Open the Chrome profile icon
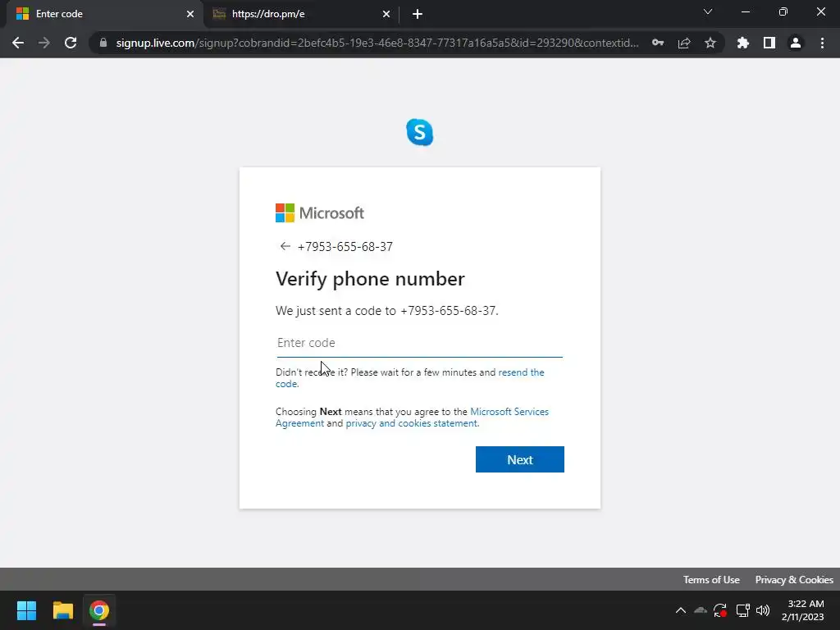The image size is (840, 630). pyautogui.click(x=796, y=43)
